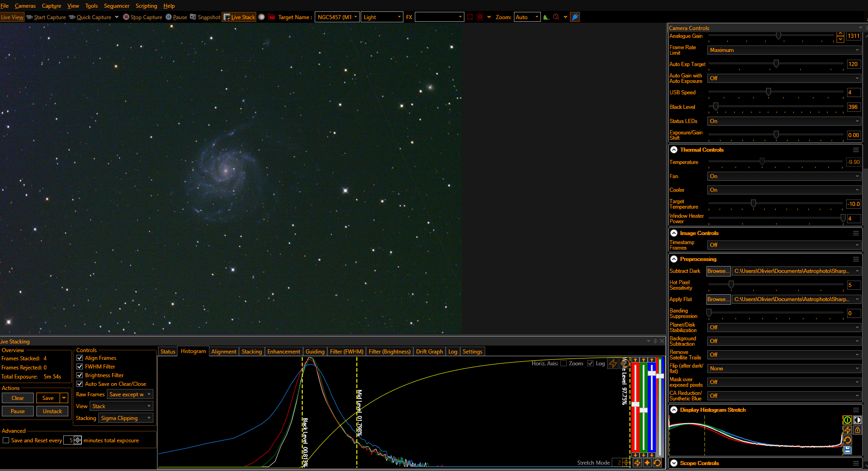The image size is (868, 471).
Task: Take a Snapshot from the toolbar
Action: (205, 17)
